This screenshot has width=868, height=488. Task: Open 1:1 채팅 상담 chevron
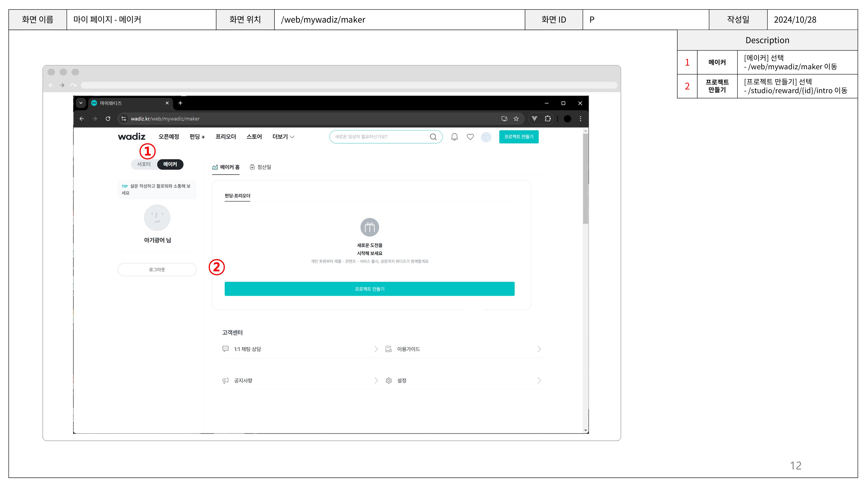(376, 349)
